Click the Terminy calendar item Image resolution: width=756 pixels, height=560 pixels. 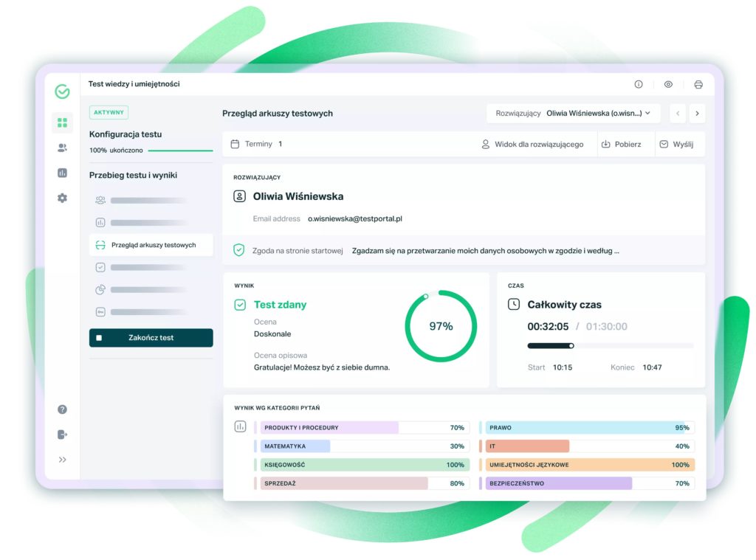(256, 144)
